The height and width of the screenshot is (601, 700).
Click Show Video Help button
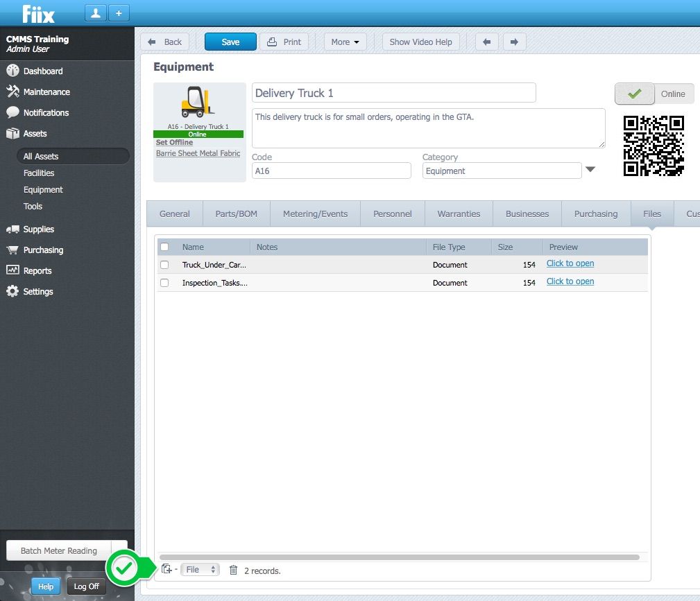pyautogui.click(x=420, y=42)
